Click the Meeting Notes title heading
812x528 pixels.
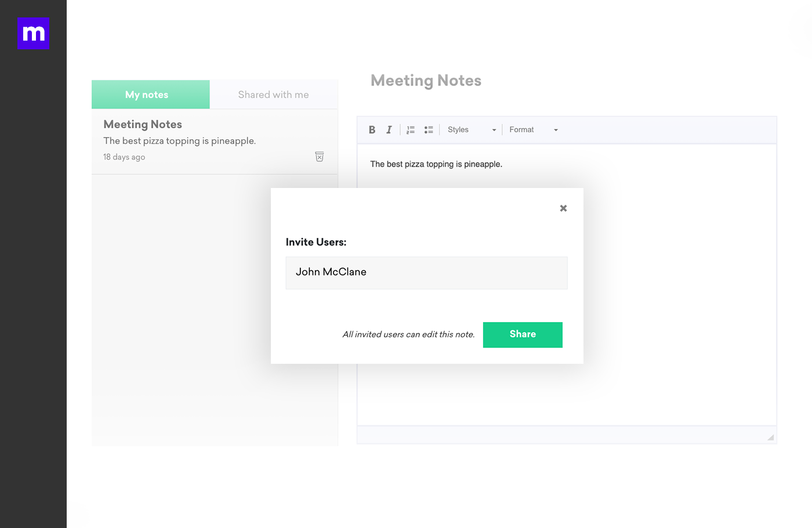pyautogui.click(x=426, y=81)
